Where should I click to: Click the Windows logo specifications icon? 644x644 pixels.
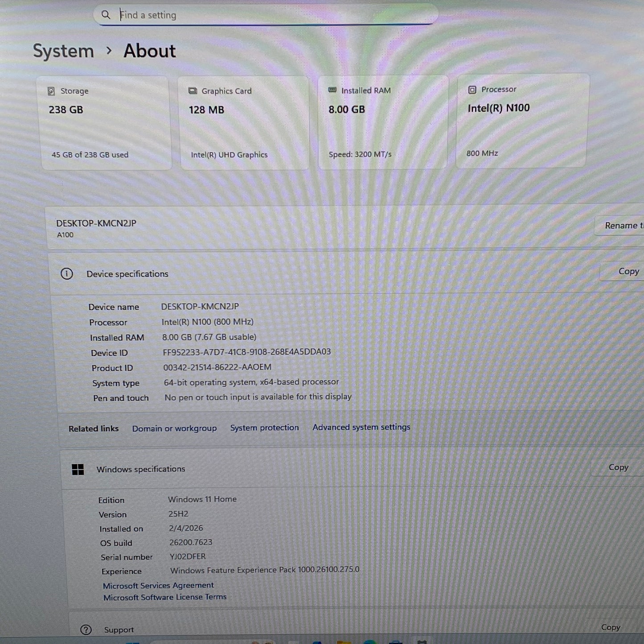(78, 469)
